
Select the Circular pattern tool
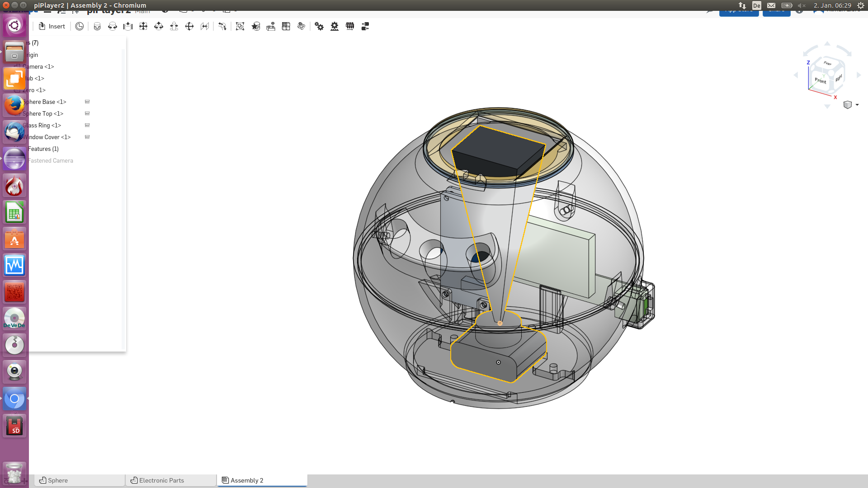pos(302,26)
